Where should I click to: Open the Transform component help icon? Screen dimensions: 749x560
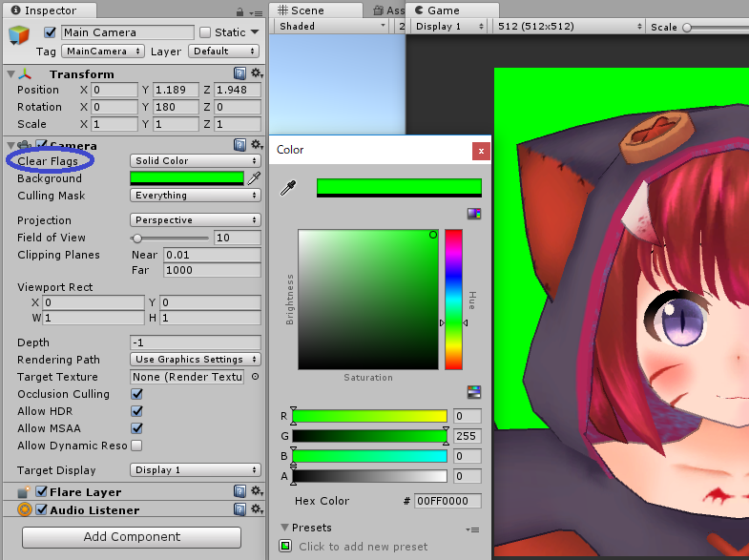pos(239,73)
